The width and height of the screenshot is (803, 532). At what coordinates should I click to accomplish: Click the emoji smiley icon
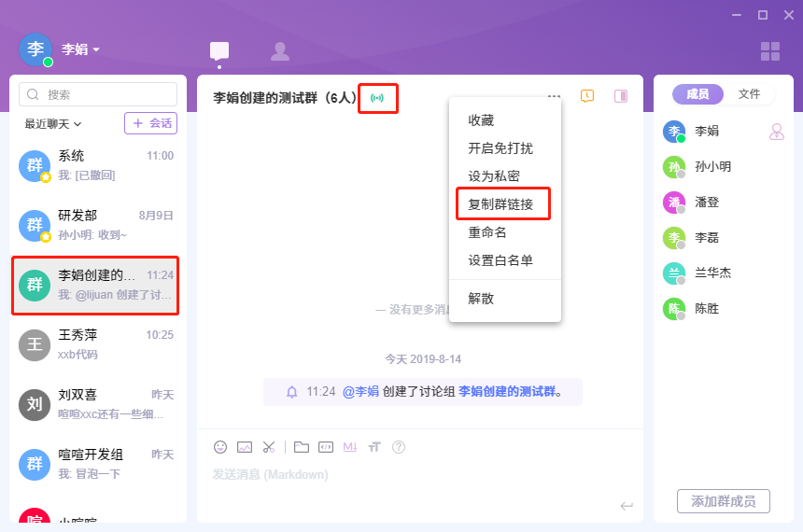pyautogui.click(x=220, y=447)
